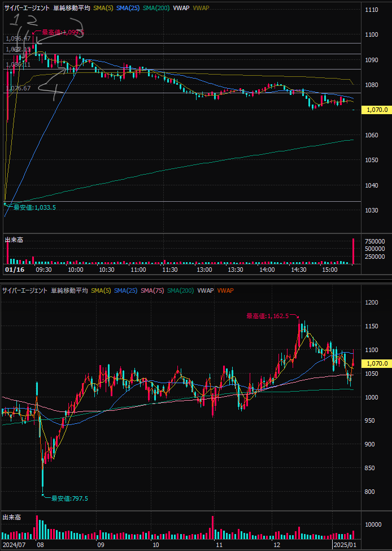
Task: Click SMA(200) legend in the intraday chart
Action: 156,8
